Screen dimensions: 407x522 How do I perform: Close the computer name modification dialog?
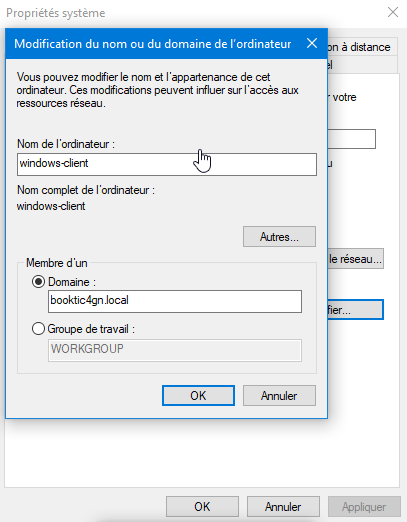click(x=312, y=43)
